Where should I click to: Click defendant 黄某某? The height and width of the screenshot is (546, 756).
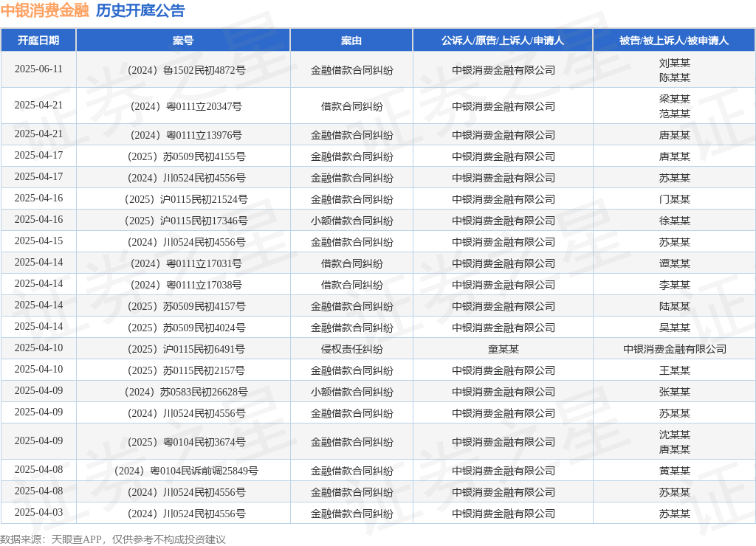[674, 471]
